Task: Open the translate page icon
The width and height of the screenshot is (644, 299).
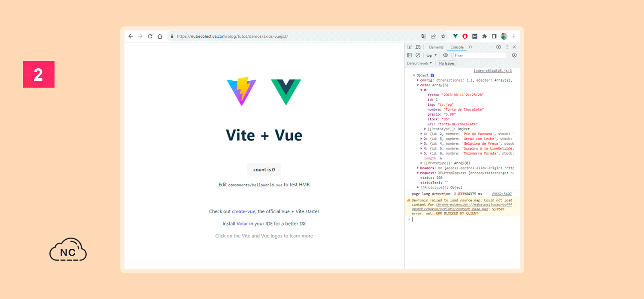Action: coord(424,37)
